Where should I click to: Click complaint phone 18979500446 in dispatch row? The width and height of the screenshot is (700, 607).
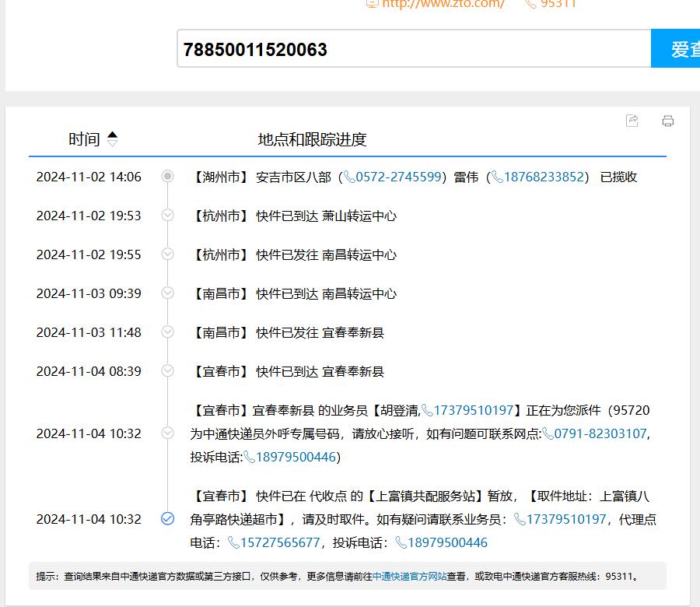(x=296, y=457)
